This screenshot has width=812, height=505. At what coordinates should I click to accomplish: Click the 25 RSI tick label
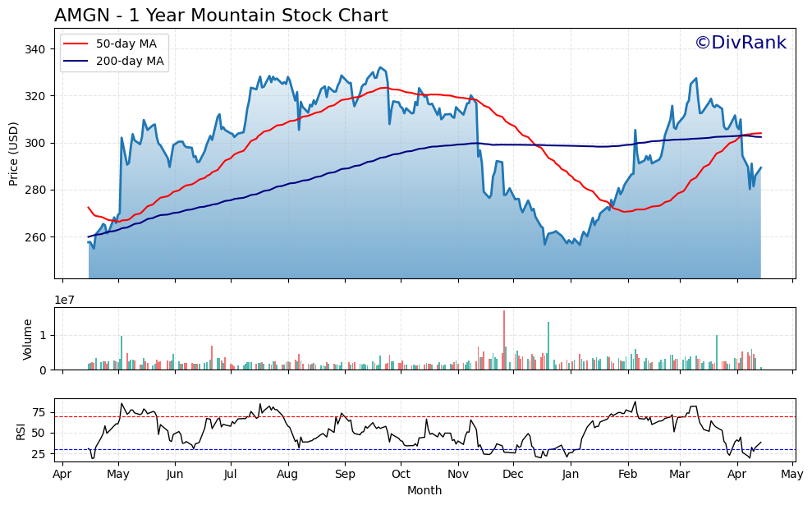click(x=39, y=454)
